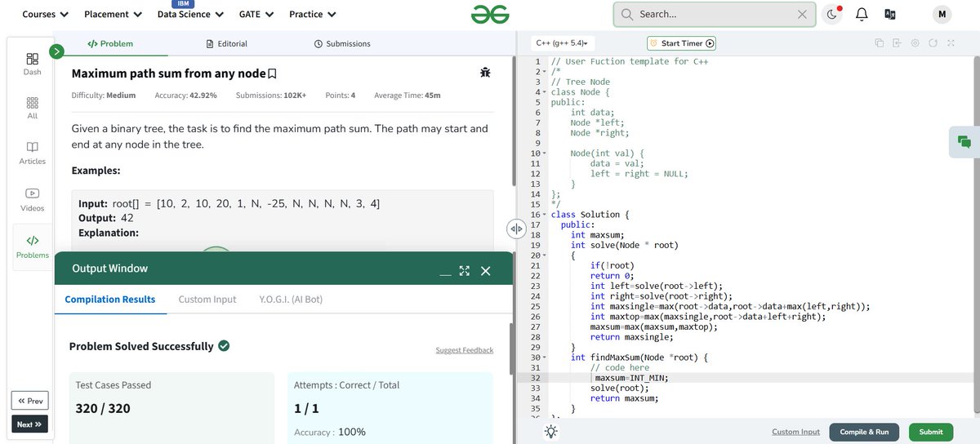Click the lightbulb hint icon
The width and height of the screenshot is (980, 444).
coord(551,432)
